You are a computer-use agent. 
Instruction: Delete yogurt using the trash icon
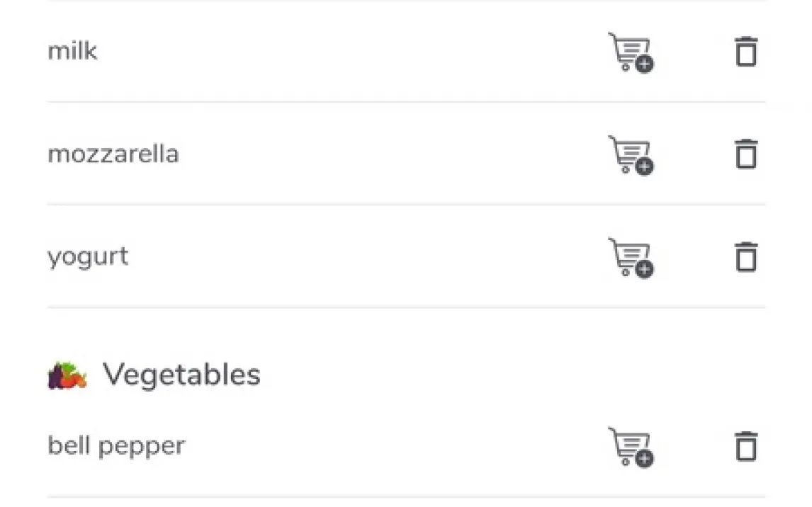pos(745,256)
